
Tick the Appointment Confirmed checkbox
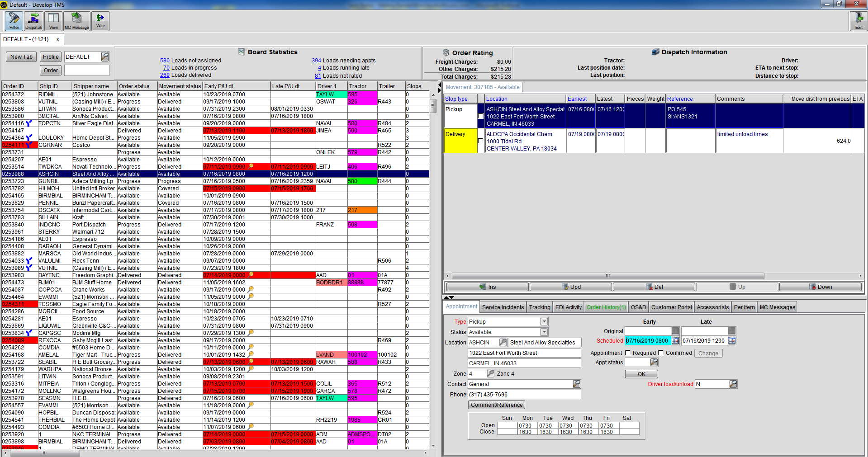[661, 353]
